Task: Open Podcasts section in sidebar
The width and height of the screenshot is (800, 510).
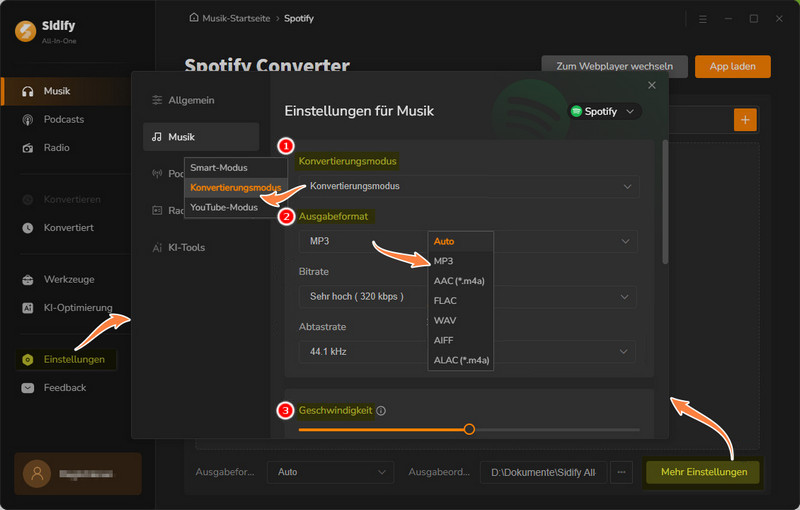Action: click(66, 119)
